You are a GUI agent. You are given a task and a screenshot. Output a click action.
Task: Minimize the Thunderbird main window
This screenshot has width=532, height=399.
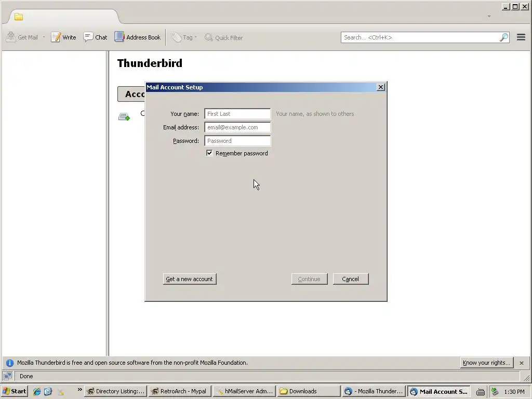(x=506, y=6)
